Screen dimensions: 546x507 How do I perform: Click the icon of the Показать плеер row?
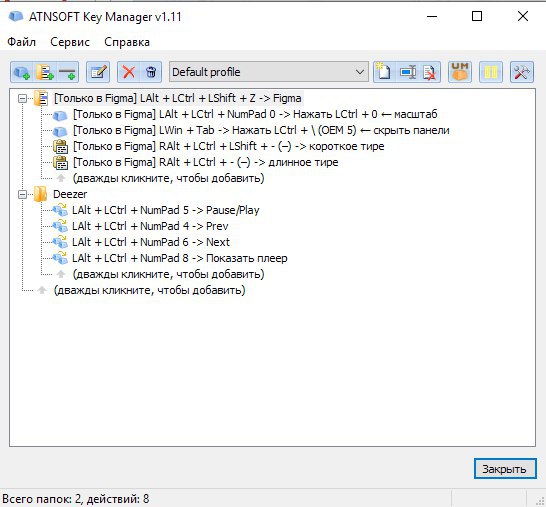[x=60, y=258]
